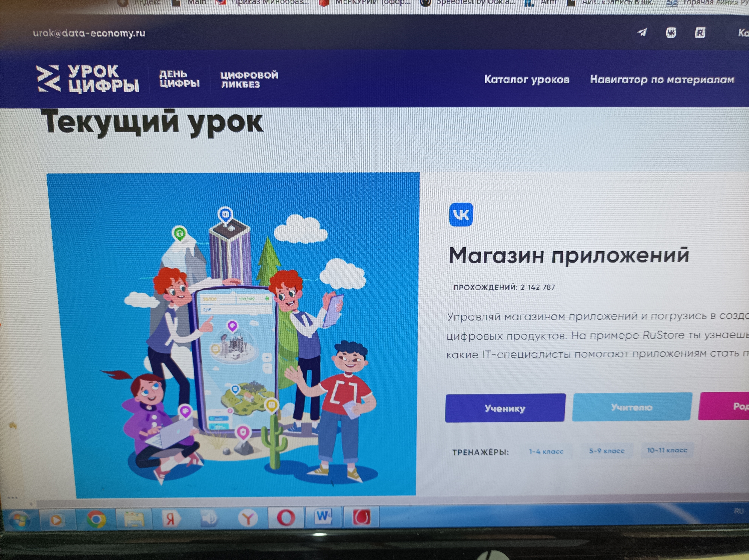
Task: Open Google Chrome from taskbar
Action: 96,519
